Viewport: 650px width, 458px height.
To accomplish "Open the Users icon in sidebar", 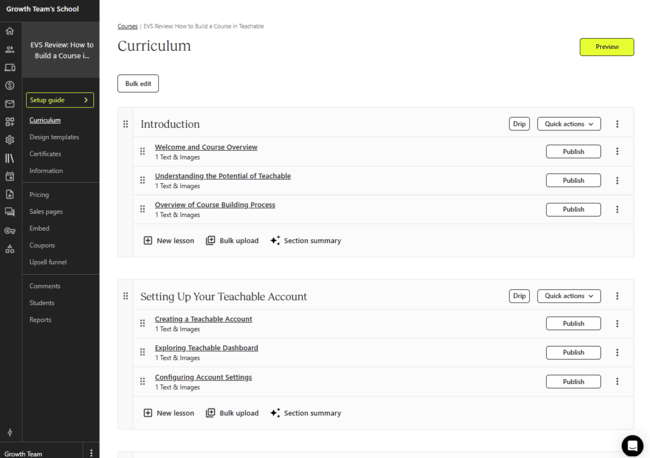I will pos(10,49).
